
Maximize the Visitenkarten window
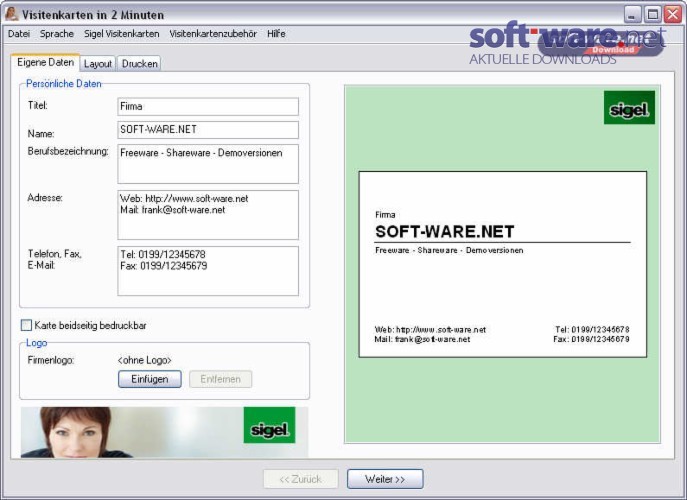point(652,14)
